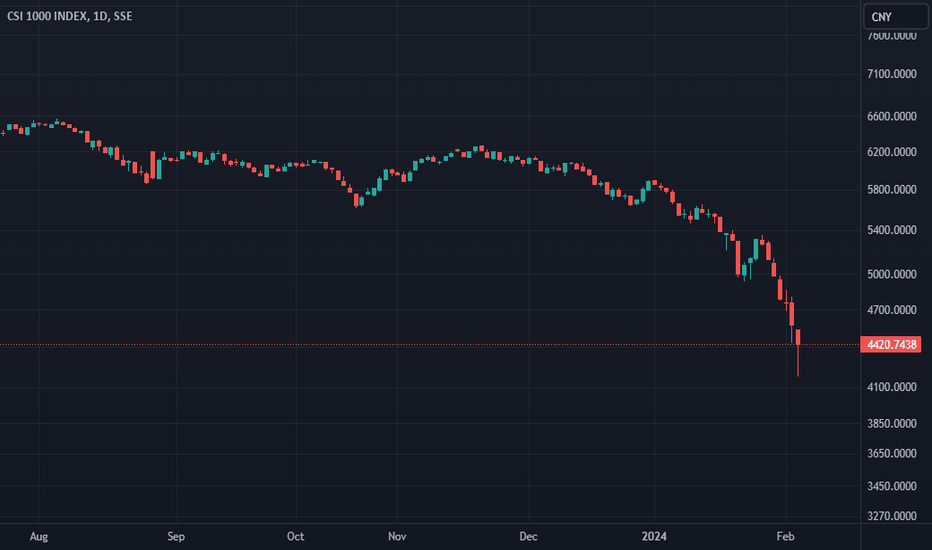Image resolution: width=932 pixels, height=550 pixels.
Task: Click the 6600.0000 price axis label
Action: [891, 116]
